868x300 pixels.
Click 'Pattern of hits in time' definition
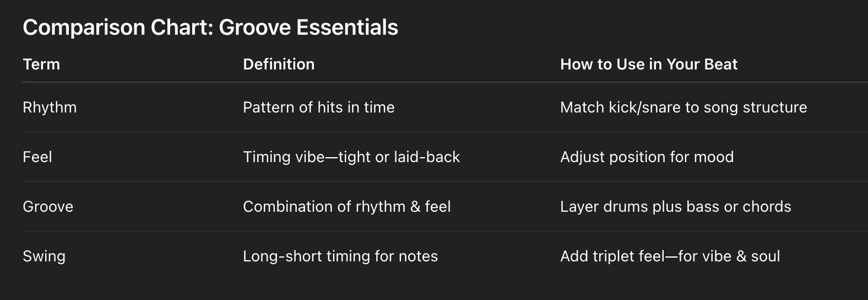tap(318, 108)
